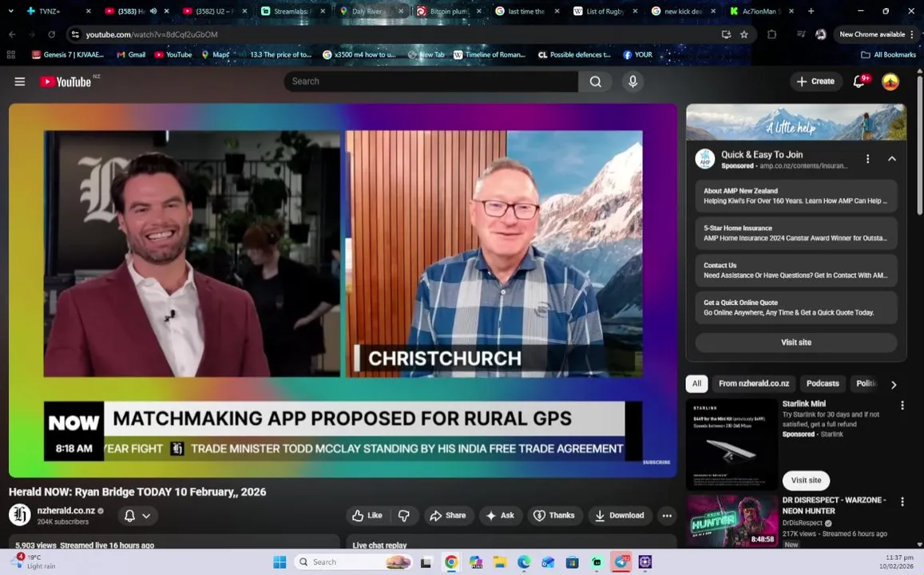This screenshot has height=575, width=924.
Task: Open nzherald.co.nz channel name link
Action: (66, 510)
